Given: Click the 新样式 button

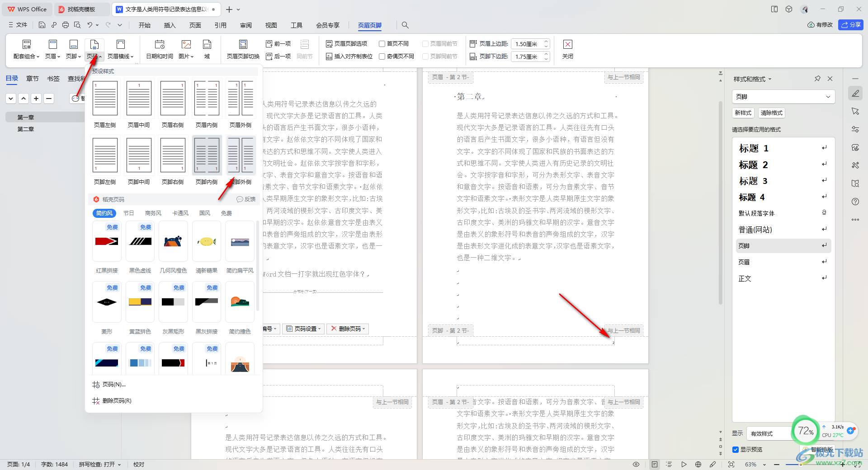Looking at the screenshot, I should tap(743, 113).
